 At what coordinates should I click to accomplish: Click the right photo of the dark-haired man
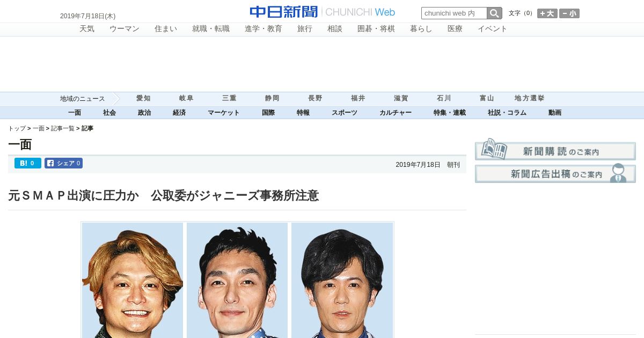click(x=342, y=280)
